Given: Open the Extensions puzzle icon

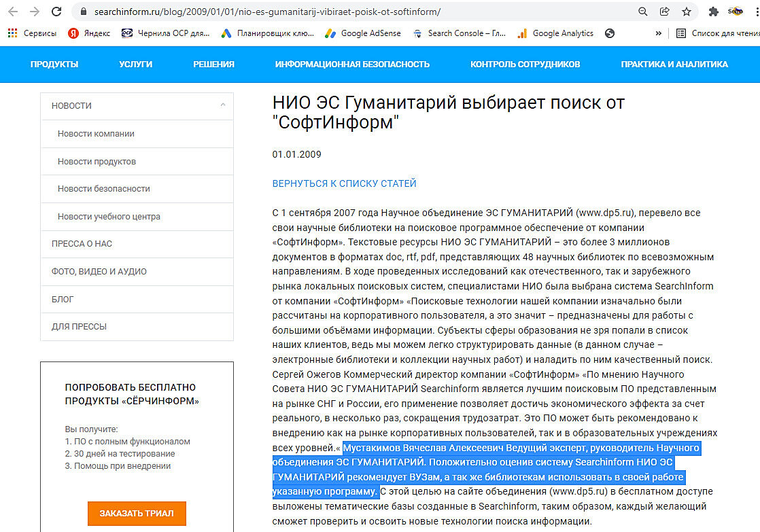Looking at the screenshot, I should 714,12.
